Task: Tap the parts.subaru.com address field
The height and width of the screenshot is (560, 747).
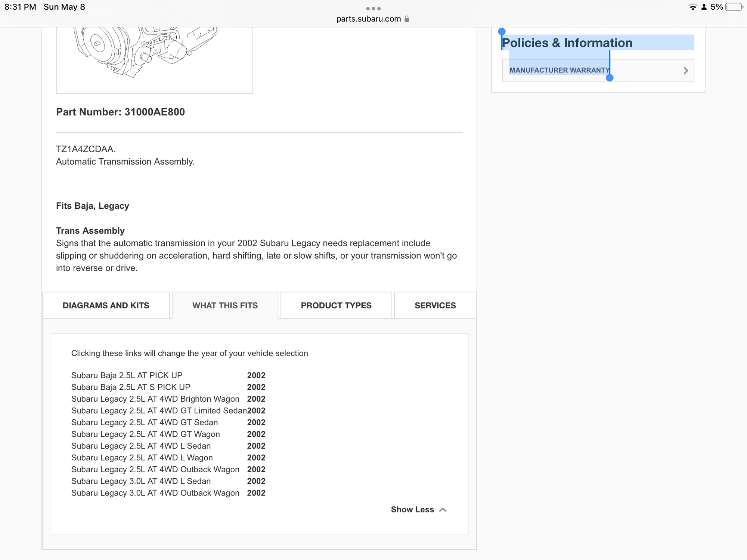Action: coord(368,19)
